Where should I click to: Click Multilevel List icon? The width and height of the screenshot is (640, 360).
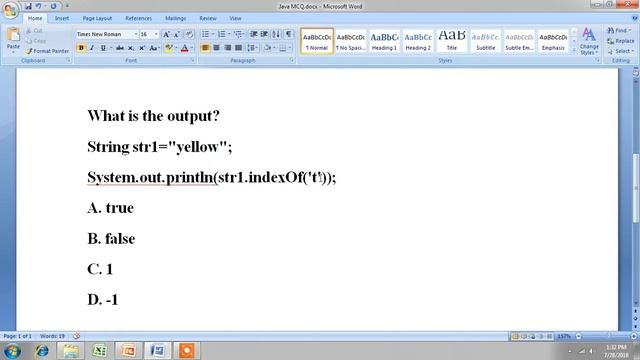[238, 34]
